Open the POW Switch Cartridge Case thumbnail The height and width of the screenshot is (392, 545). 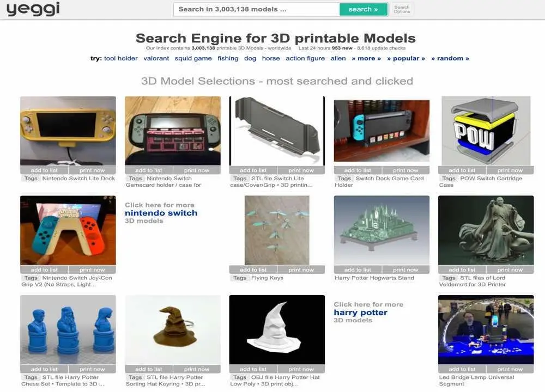coord(486,131)
